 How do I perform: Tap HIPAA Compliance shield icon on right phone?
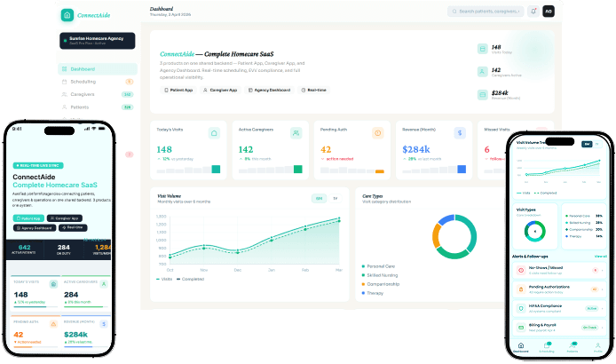[521, 309]
